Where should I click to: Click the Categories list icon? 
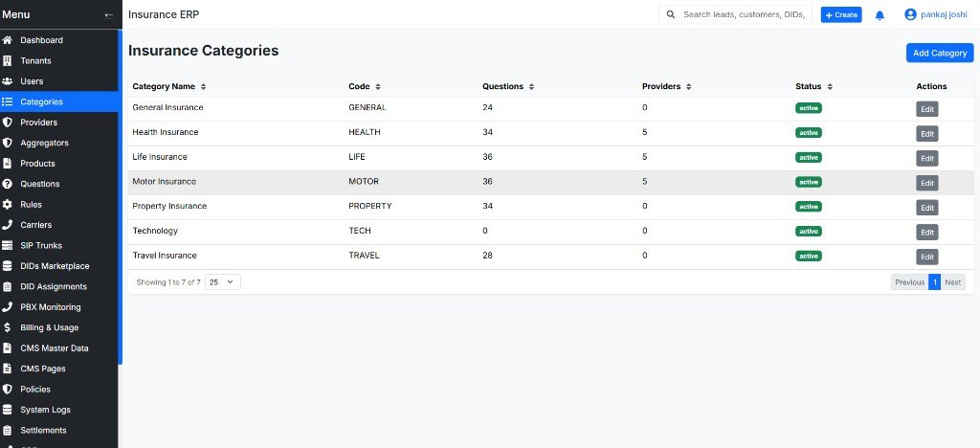click(8, 101)
